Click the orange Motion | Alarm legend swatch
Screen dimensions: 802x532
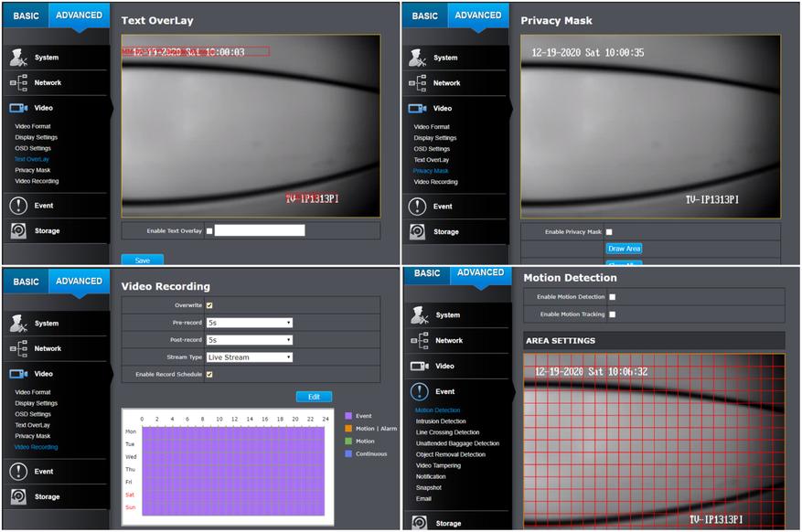(348, 429)
